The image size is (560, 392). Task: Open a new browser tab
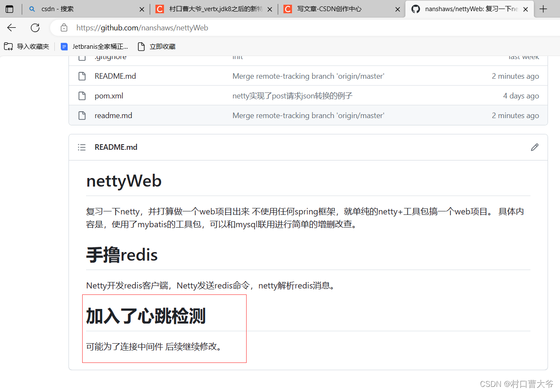click(x=543, y=9)
